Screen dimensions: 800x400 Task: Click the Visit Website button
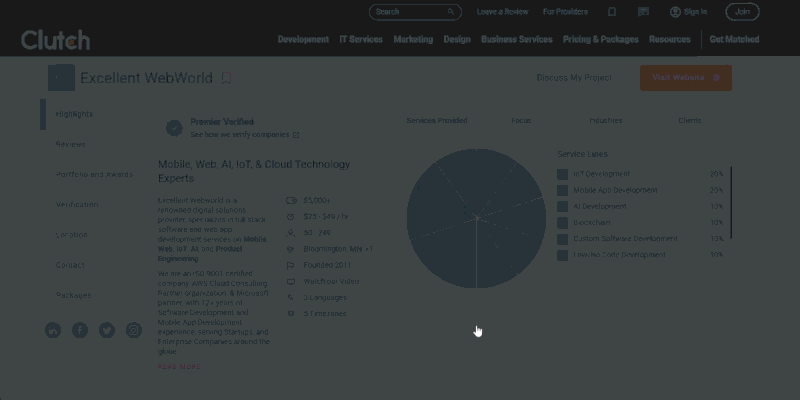click(x=685, y=78)
